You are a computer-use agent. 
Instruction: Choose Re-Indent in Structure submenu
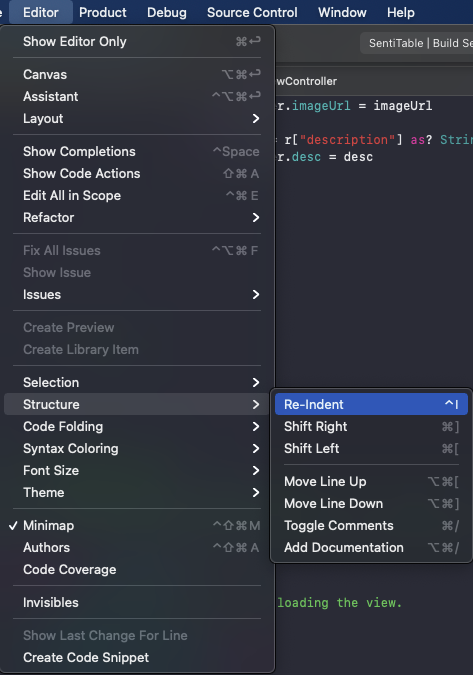(x=371, y=404)
